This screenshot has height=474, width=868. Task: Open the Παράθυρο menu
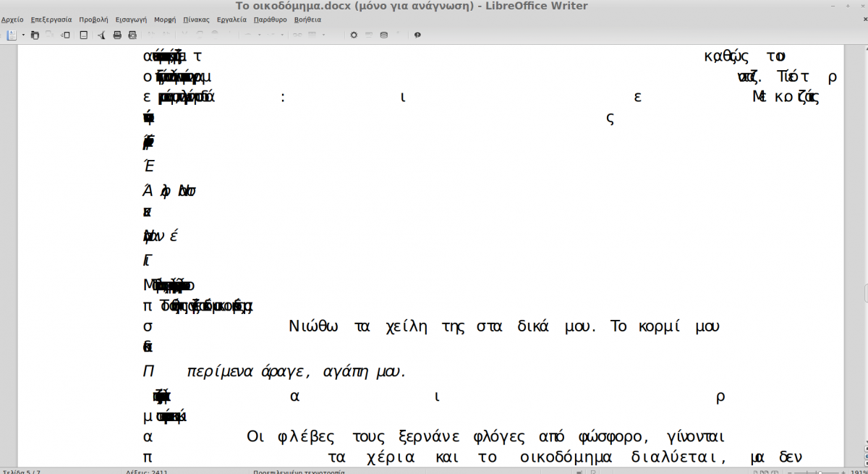(271, 20)
